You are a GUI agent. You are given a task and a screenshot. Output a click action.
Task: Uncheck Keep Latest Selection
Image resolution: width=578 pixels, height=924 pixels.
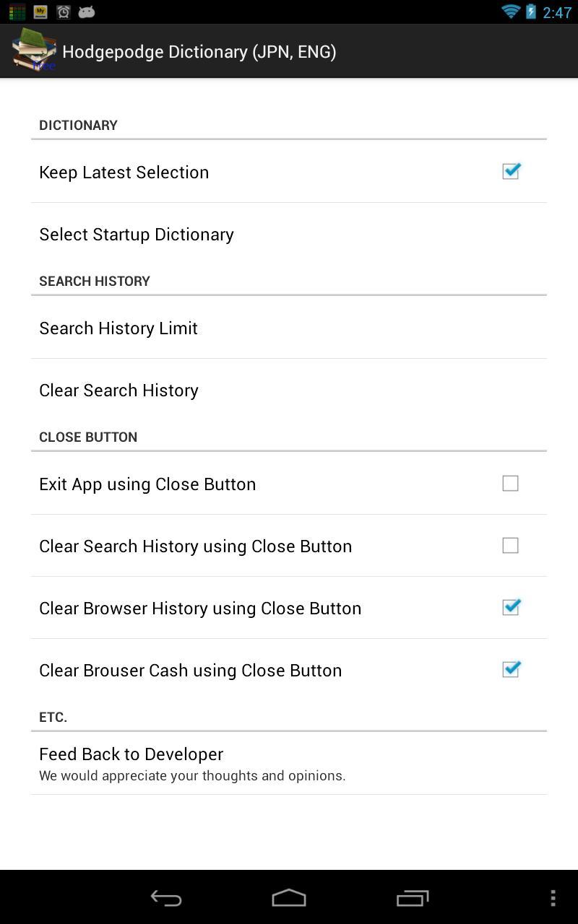(x=510, y=171)
